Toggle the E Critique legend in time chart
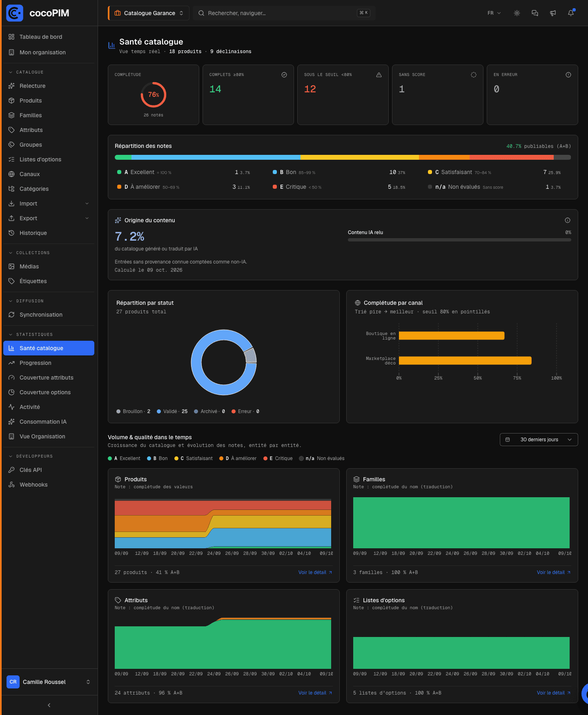Viewport: 588px width, 715px height. coord(278,458)
